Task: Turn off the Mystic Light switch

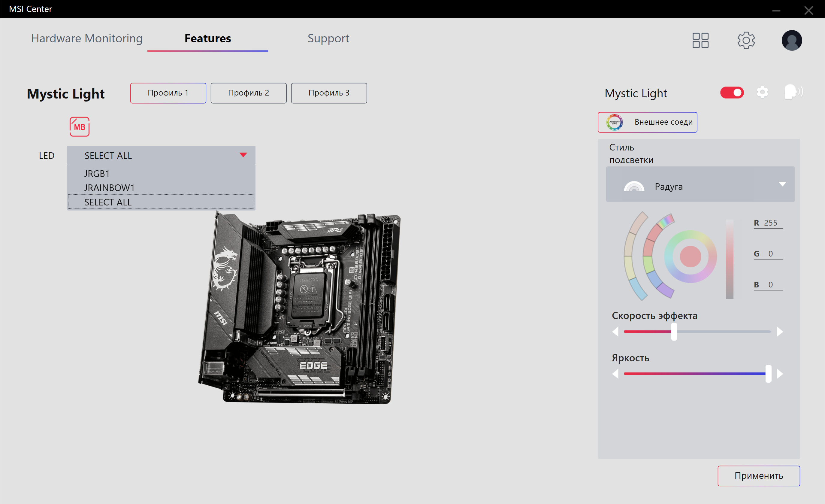Action: [x=732, y=93]
